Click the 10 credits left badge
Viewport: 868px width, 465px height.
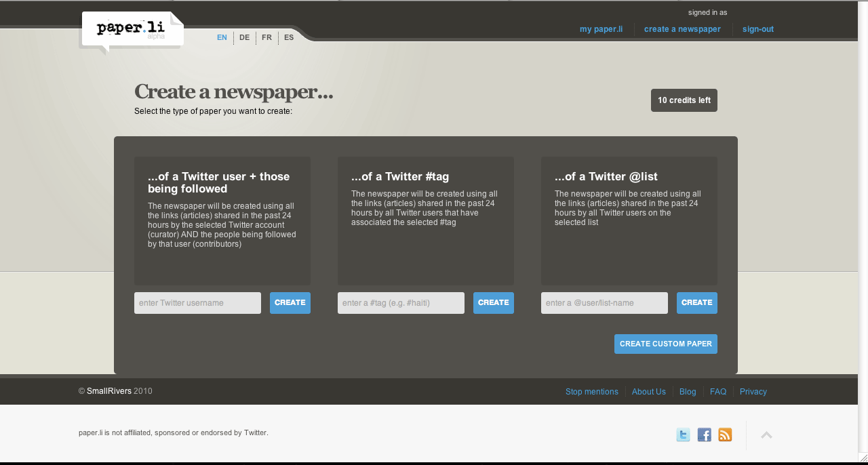tap(684, 100)
